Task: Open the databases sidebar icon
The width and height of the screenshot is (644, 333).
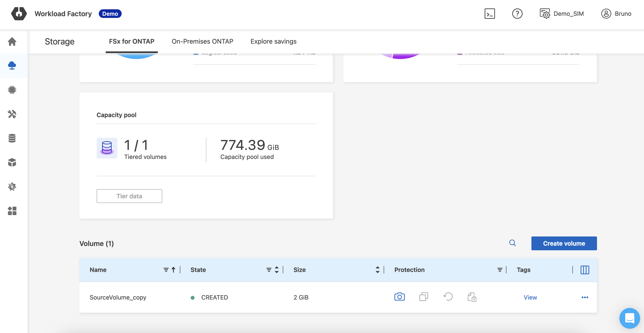Action: tap(12, 138)
